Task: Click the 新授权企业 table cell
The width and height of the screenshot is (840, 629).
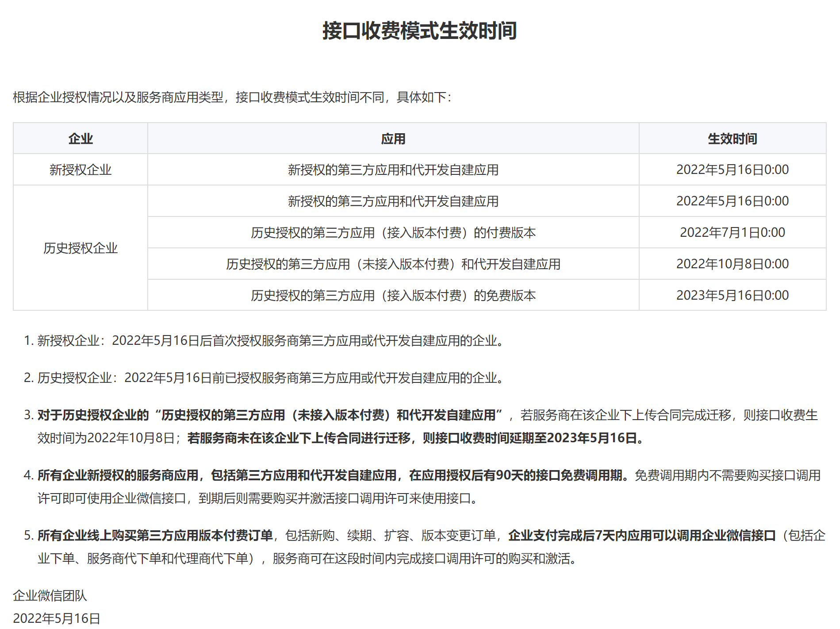Action: pos(81,170)
